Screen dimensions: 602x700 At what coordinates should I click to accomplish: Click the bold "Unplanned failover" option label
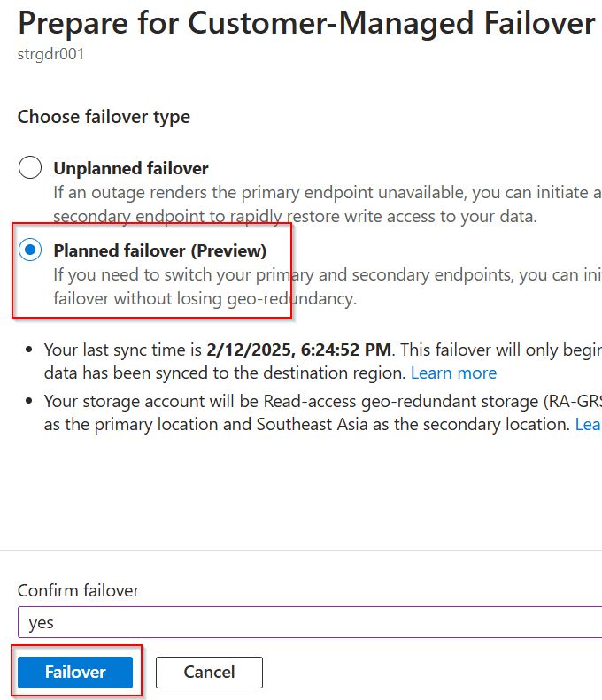point(131,168)
